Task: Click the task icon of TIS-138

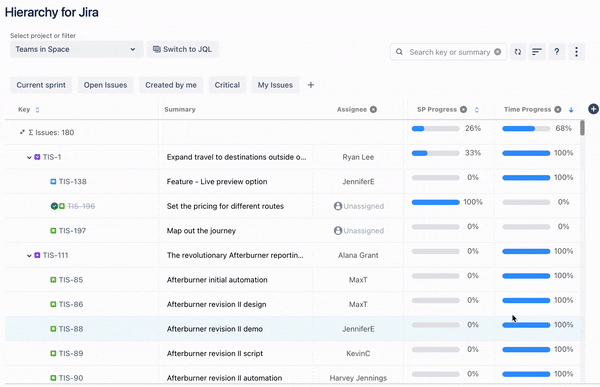Action: coord(53,181)
